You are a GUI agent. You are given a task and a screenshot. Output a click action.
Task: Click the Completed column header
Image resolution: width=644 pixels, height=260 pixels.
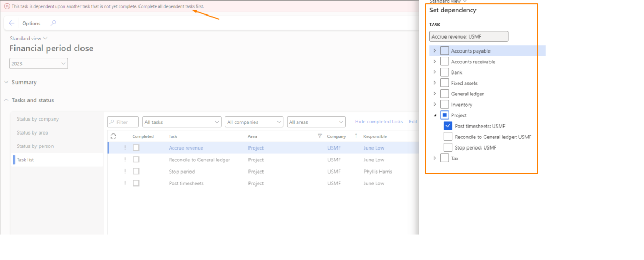tap(143, 137)
